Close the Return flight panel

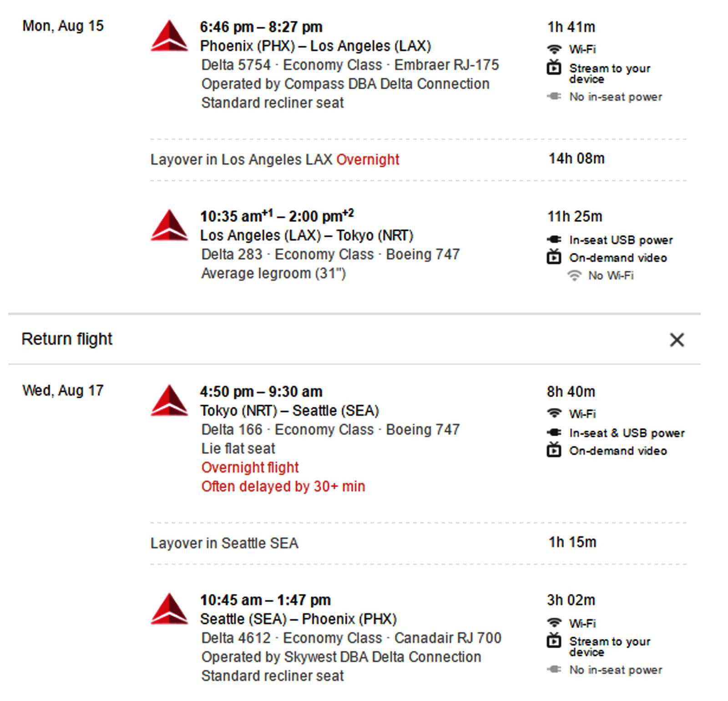pos(677,340)
